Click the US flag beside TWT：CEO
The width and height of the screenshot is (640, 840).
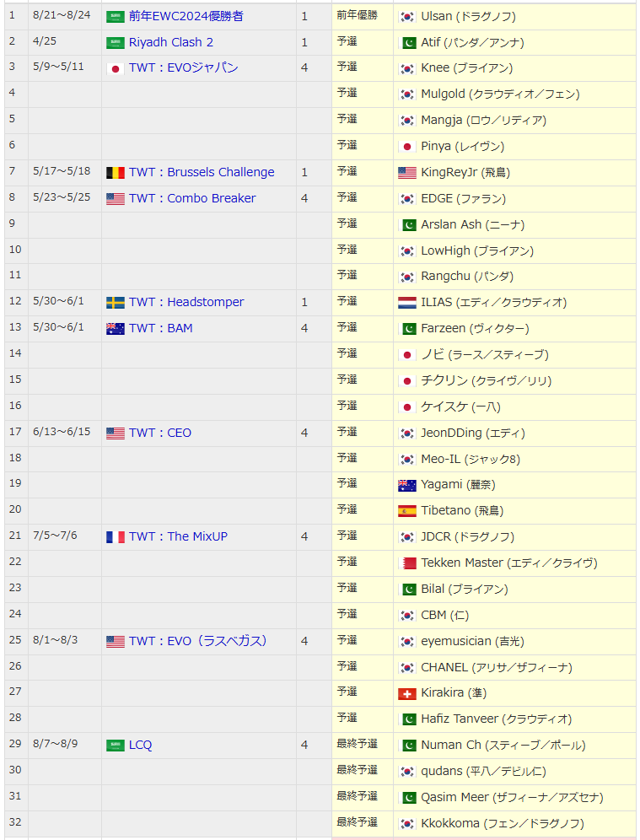[x=116, y=433]
